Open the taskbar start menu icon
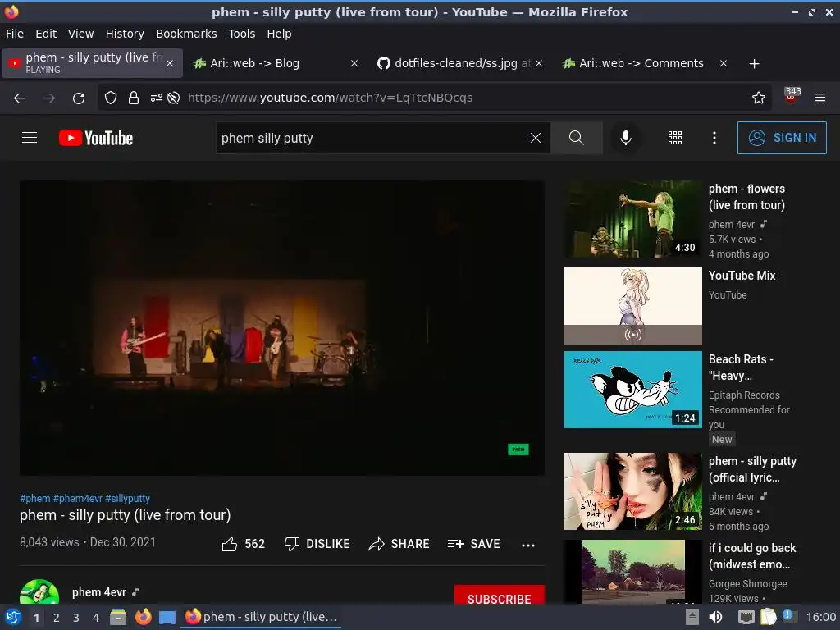The height and width of the screenshot is (630, 840). pyautogui.click(x=12, y=617)
